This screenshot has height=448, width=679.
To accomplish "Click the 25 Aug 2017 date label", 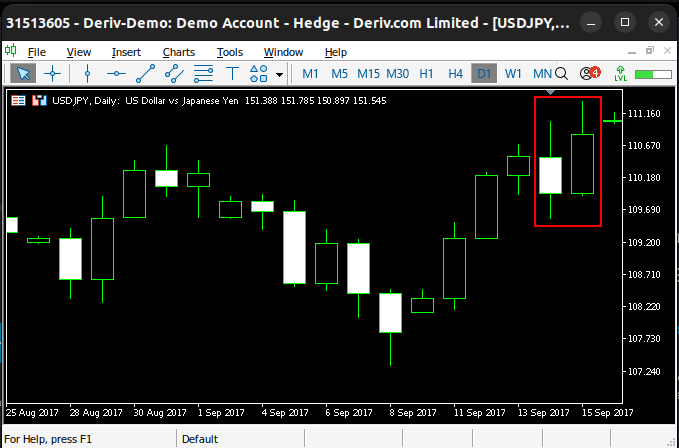I will pyautogui.click(x=32, y=413).
